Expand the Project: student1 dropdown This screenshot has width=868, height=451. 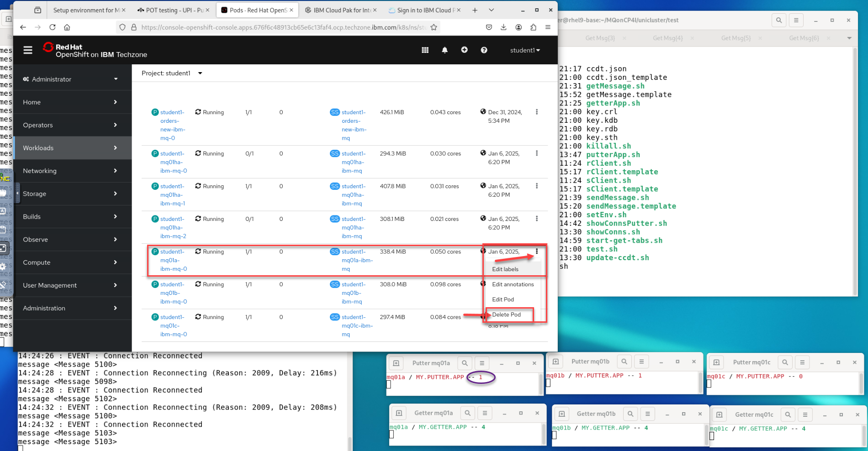[x=172, y=73]
